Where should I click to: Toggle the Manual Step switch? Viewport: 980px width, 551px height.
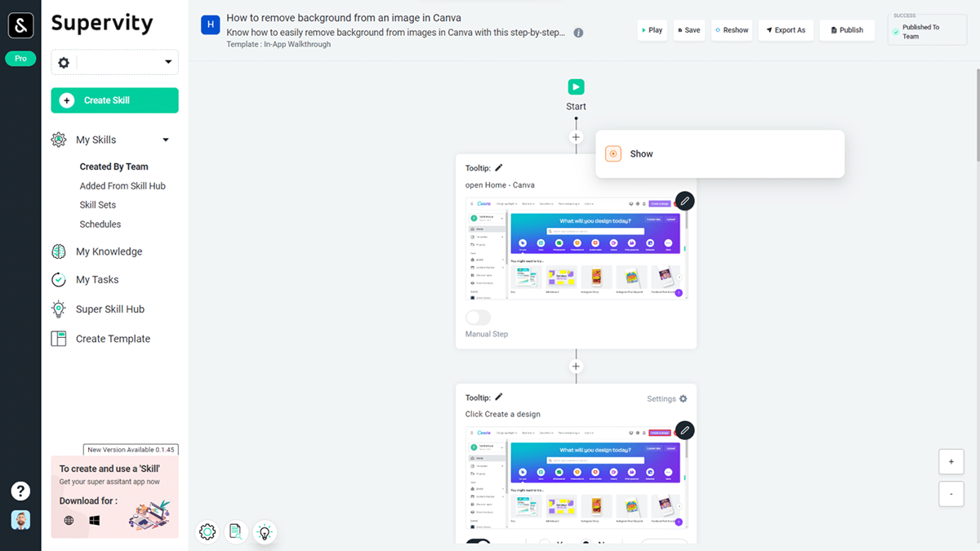(479, 318)
